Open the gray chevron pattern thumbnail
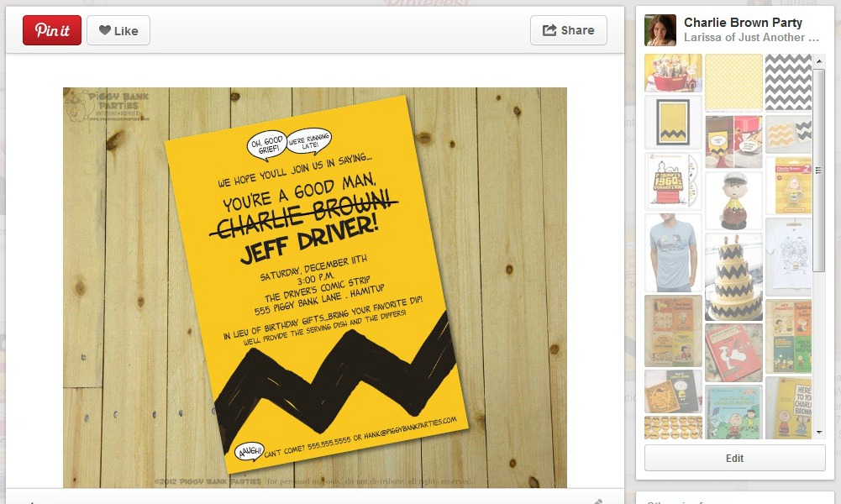 point(788,82)
